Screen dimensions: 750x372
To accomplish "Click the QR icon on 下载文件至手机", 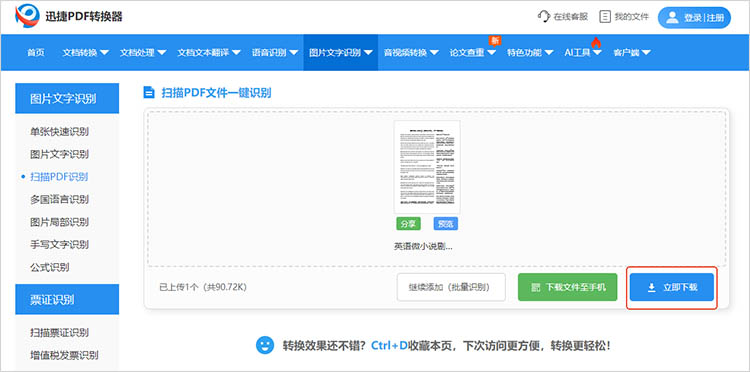I will pos(535,287).
